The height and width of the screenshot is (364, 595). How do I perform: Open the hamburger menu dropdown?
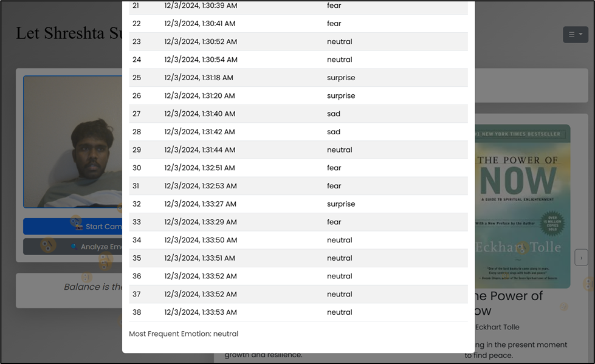pos(575,35)
